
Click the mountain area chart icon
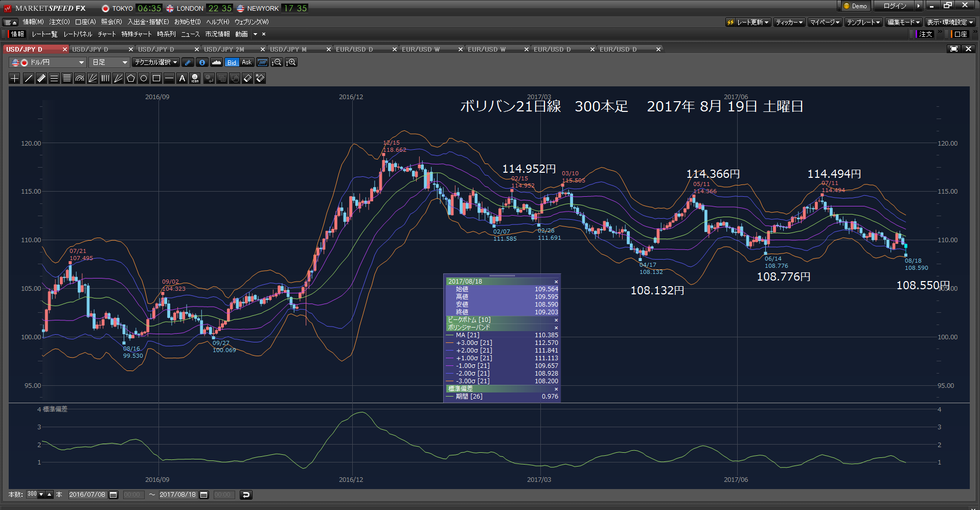[x=216, y=62]
